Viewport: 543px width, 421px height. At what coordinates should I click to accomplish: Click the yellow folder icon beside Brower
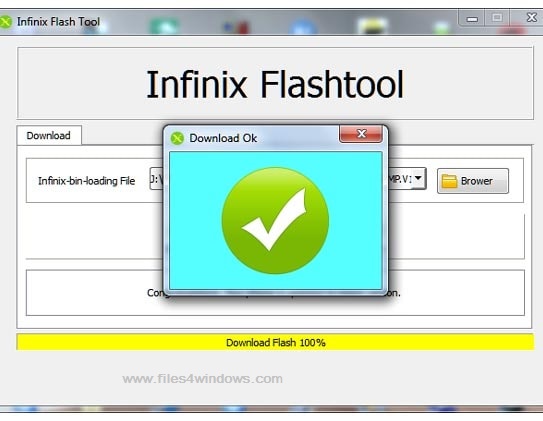pos(449,181)
